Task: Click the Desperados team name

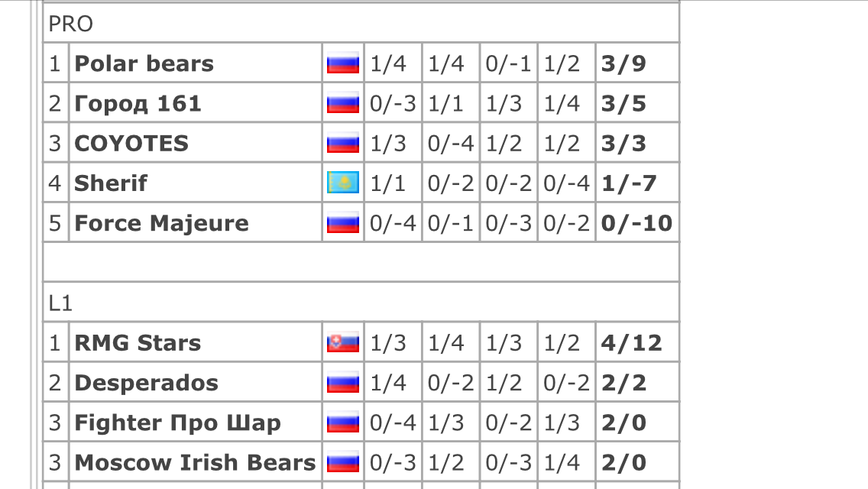Action: tap(146, 384)
